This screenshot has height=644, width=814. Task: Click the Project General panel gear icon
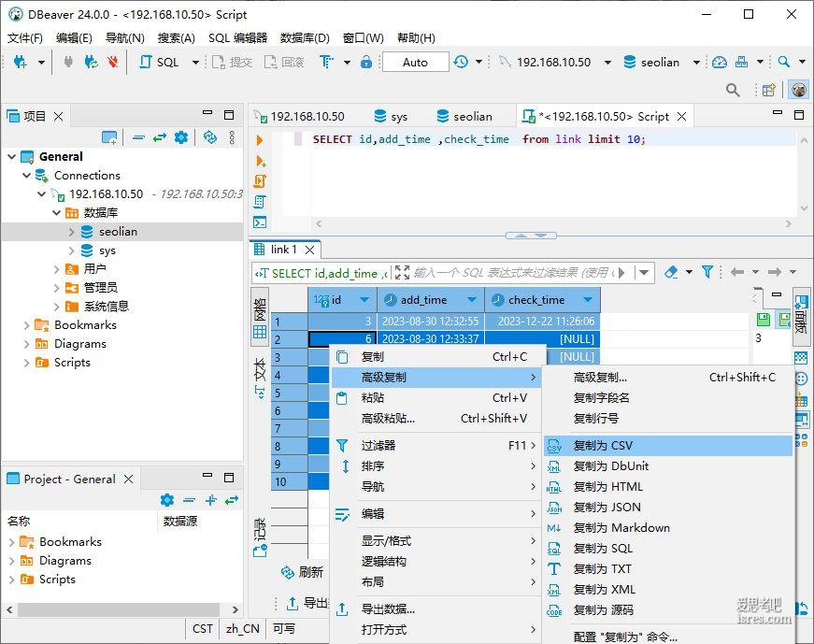(x=167, y=500)
